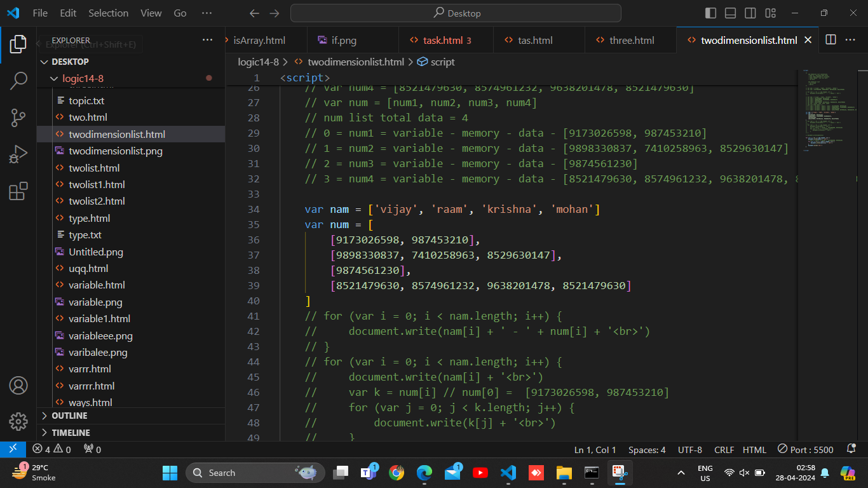
Task: Open the Run and Debug view
Action: (x=18, y=154)
